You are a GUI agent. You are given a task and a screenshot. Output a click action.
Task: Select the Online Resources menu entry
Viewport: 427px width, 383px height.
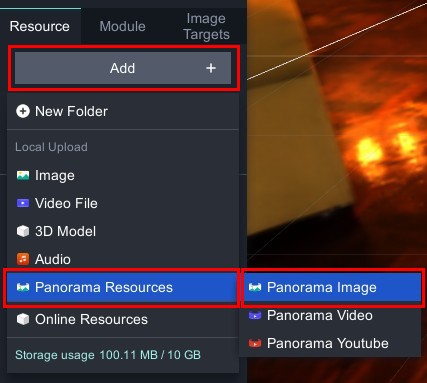(122, 319)
